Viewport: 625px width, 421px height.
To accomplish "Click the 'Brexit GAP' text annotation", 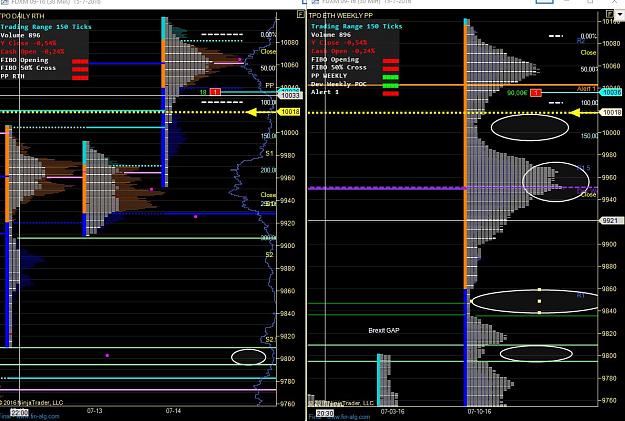I will coord(384,330).
